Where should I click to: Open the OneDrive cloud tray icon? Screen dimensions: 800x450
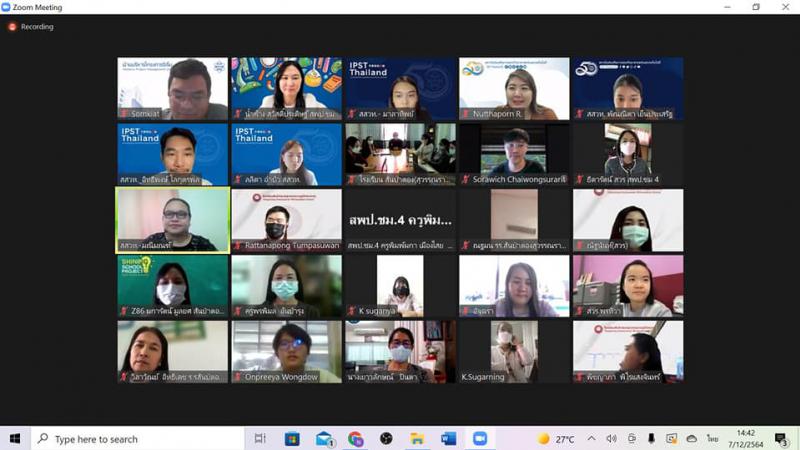pos(692,439)
